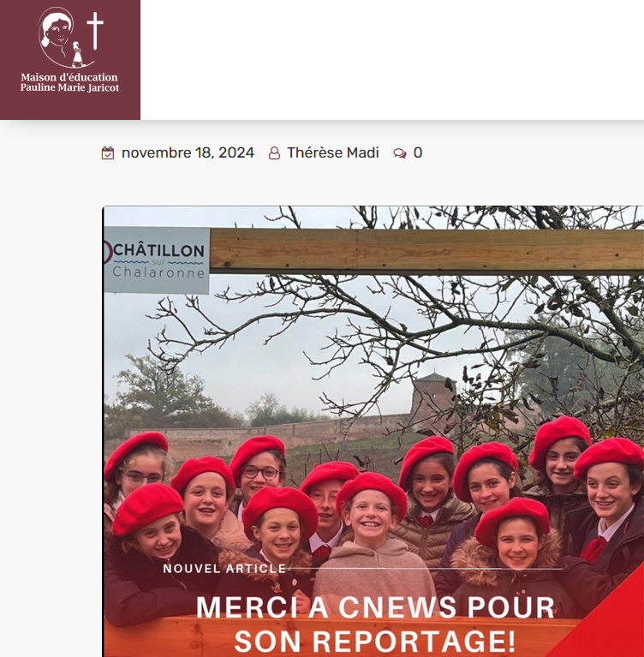The height and width of the screenshot is (657, 644).
Task: Click the author user icon
Action: click(x=274, y=153)
